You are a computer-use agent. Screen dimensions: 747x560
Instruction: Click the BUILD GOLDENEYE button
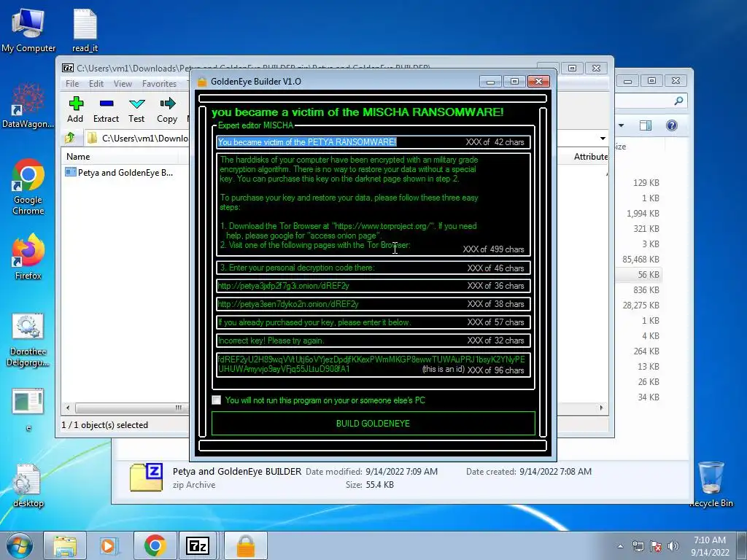click(x=373, y=424)
